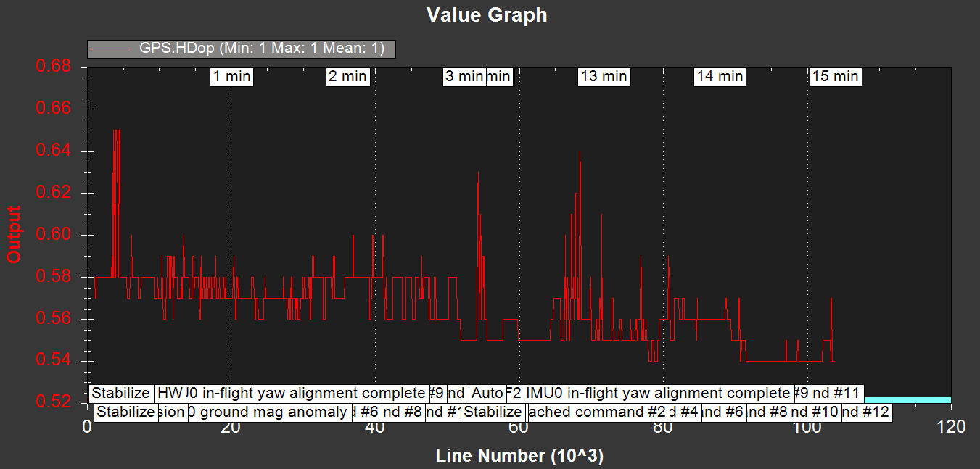The image size is (980, 469).
Task: Click the HW label beside Stabilize
Action: tap(170, 394)
